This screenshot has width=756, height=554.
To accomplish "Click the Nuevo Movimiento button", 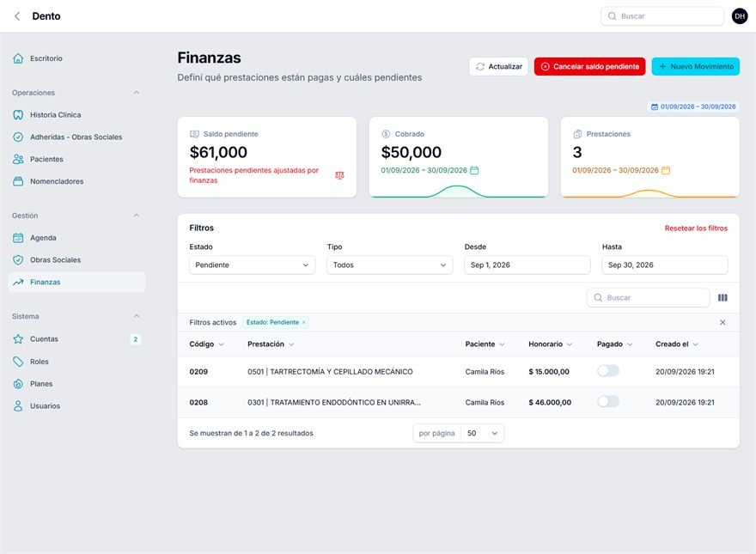I will click(x=695, y=66).
